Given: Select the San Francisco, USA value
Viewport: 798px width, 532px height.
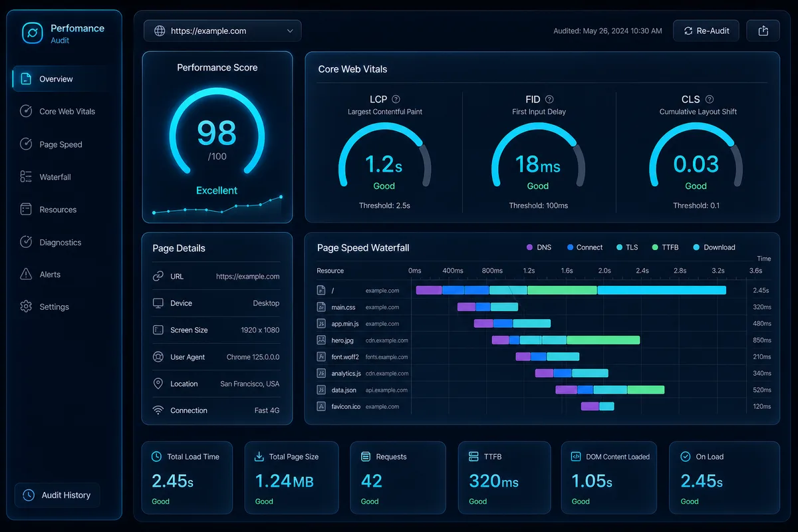Looking at the screenshot, I should point(249,384).
